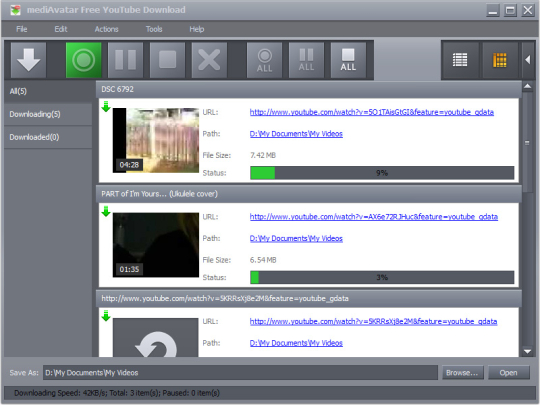Image resolution: width=540 pixels, height=405 pixels.
Task: Click the Ukulele cover video thumbnail
Action: (156, 245)
